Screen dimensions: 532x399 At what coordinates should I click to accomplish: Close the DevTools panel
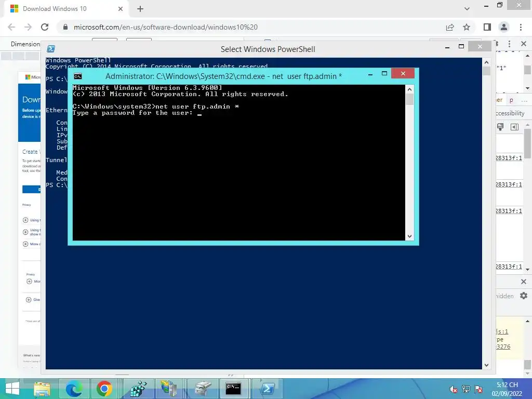524,44
